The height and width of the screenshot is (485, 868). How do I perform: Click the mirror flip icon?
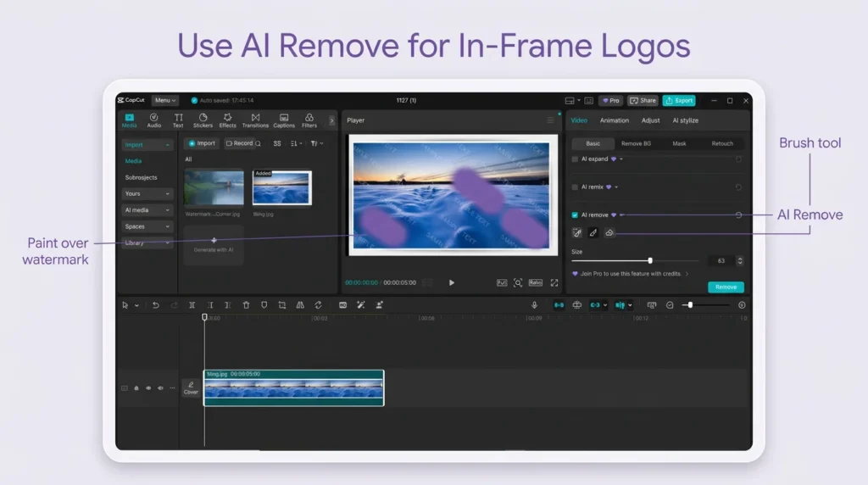300,305
